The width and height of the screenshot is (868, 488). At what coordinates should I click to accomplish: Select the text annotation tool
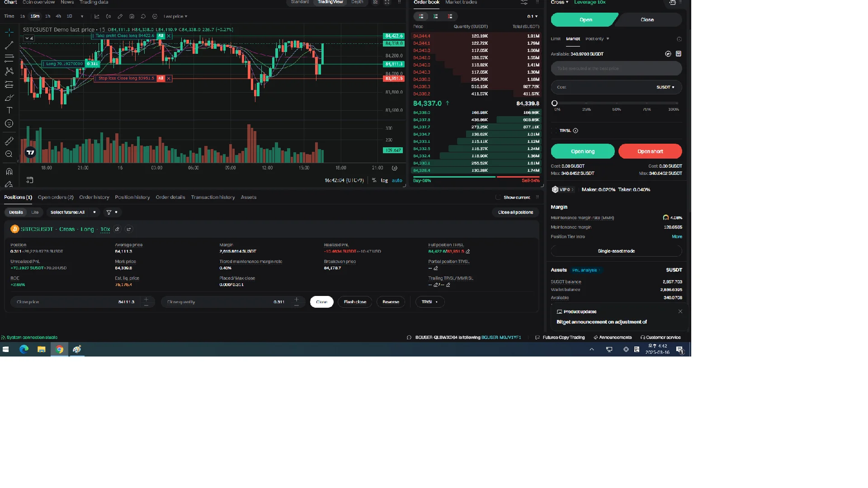9,110
